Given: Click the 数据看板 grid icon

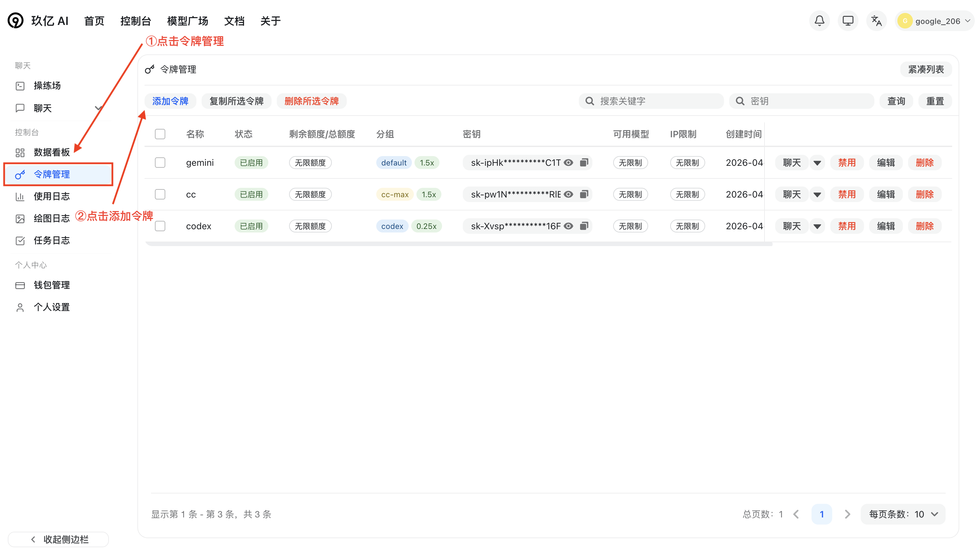Looking at the screenshot, I should 20,153.
